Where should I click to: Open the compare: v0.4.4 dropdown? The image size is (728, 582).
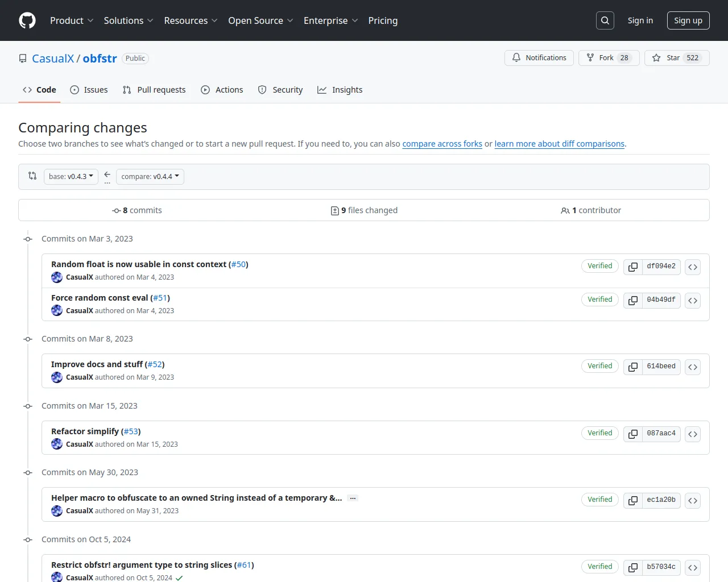click(x=150, y=177)
